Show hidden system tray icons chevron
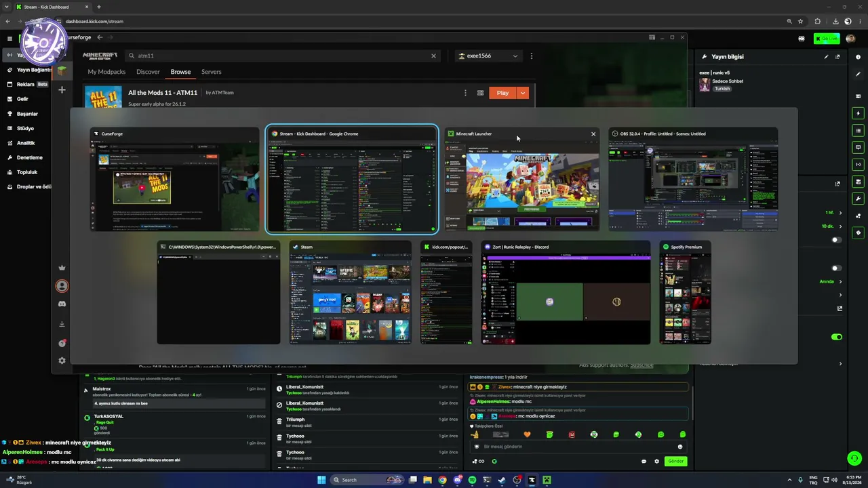This screenshot has height=488, width=868. [x=790, y=480]
